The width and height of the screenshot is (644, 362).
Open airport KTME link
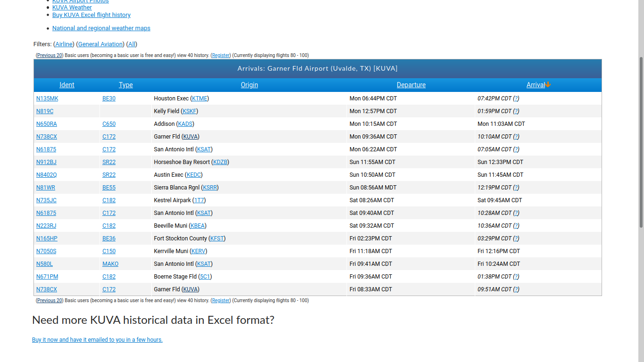[199, 99]
